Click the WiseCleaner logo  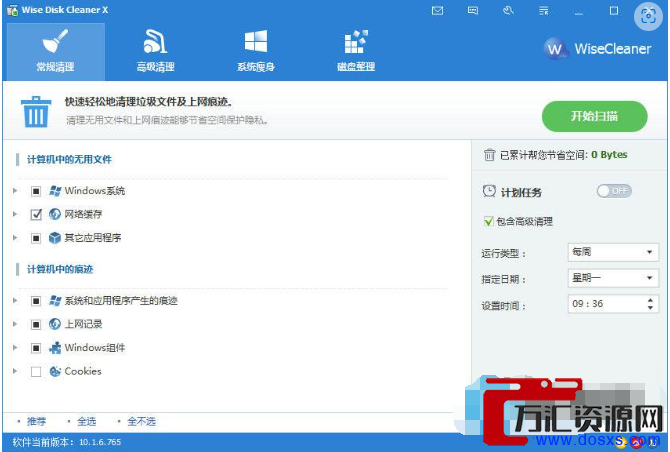tap(597, 49)
